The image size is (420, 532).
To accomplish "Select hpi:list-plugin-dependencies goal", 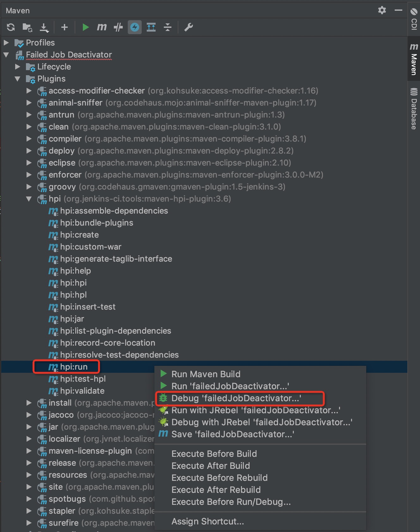I will click(x=110, y=331).
